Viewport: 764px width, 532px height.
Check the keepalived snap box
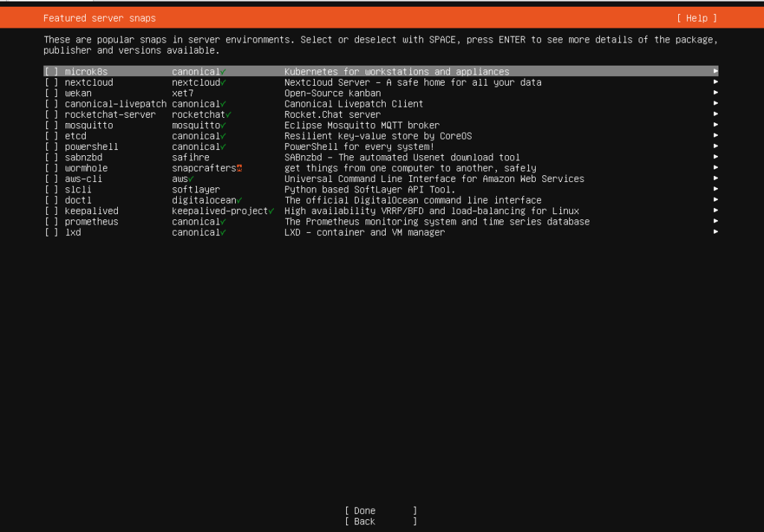pos(51,211)
